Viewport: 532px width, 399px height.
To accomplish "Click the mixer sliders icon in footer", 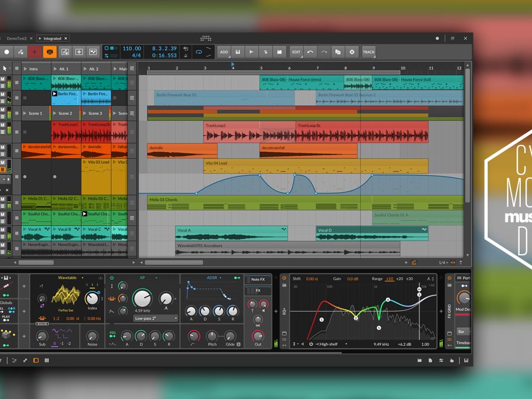I will point(441,361).
